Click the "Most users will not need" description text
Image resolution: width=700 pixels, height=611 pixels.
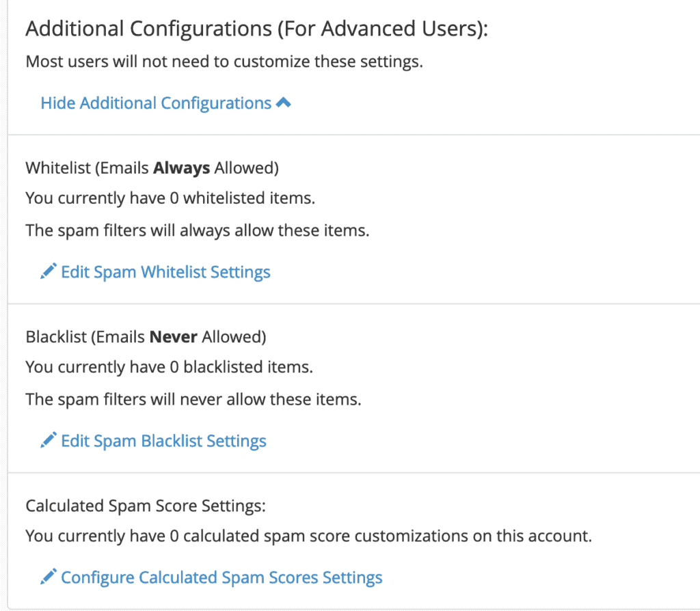pyautogui.click(x=224, y=62)
